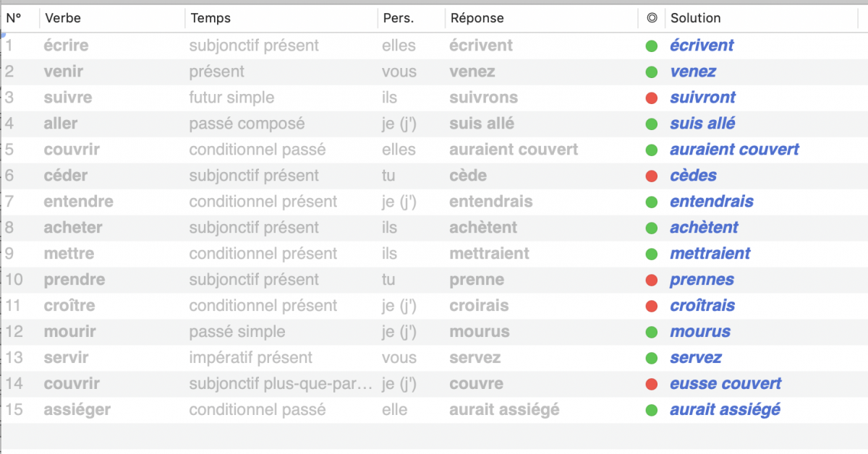This screenshot has width=868, height=454.
Task: Click the 'entendrais' response cell
Action: point(490,202)
